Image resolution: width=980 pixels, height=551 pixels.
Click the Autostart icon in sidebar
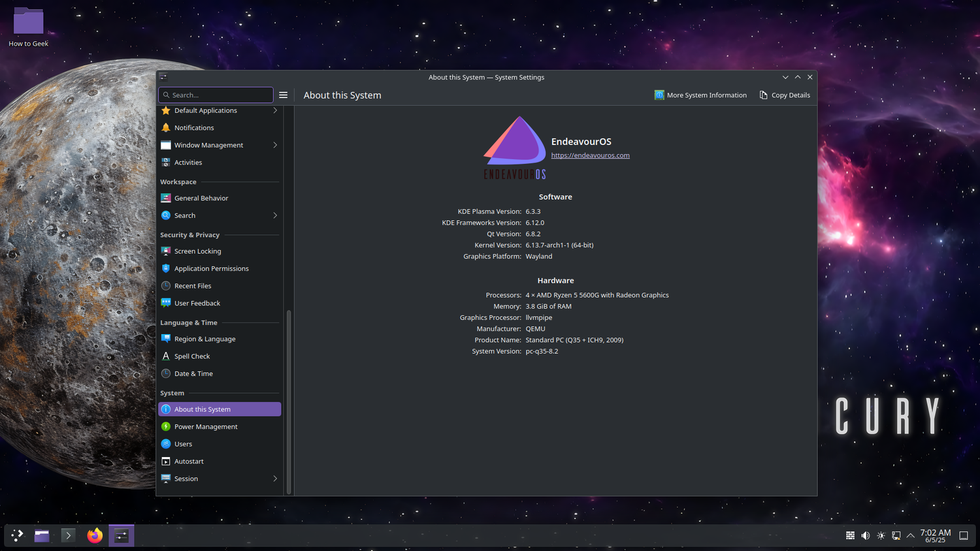166,462
